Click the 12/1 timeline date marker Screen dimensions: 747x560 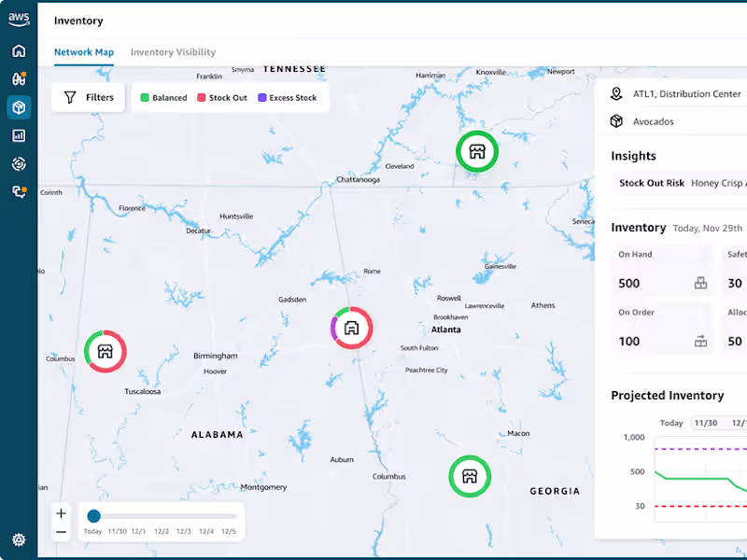(x=138, y=531)
